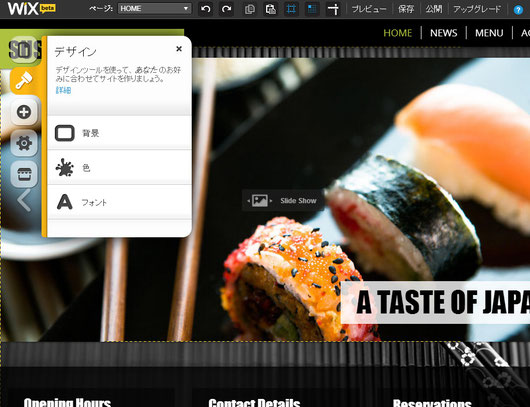Click NEWS in site navigation

pyautogui.click(x=443, y=33)
